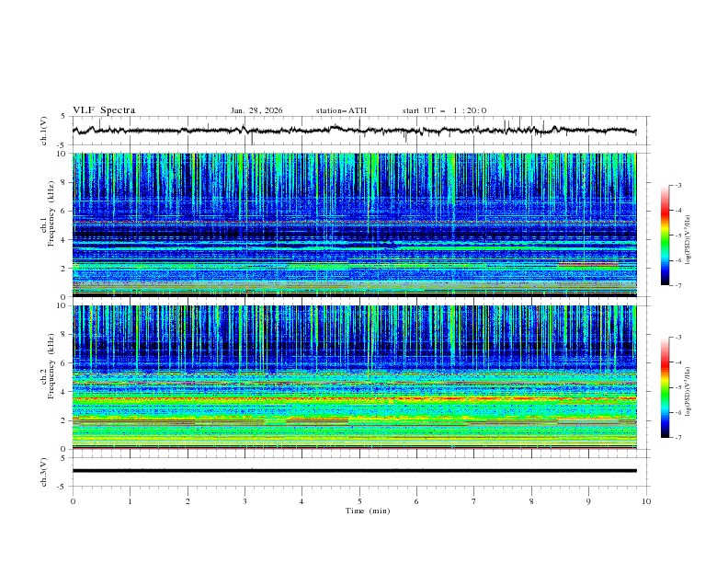This screenshot has height=563, width=728.
Task: Click the ch.1 spectrogram color bar
Action: (x=665, y=236)
